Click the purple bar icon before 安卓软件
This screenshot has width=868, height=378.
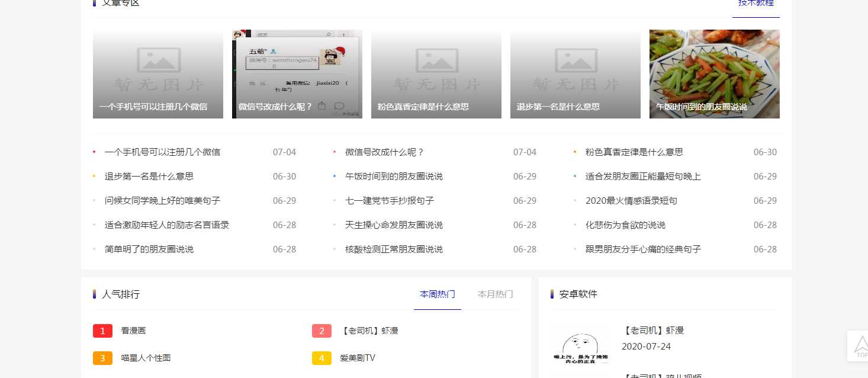[x=551, y=294]
